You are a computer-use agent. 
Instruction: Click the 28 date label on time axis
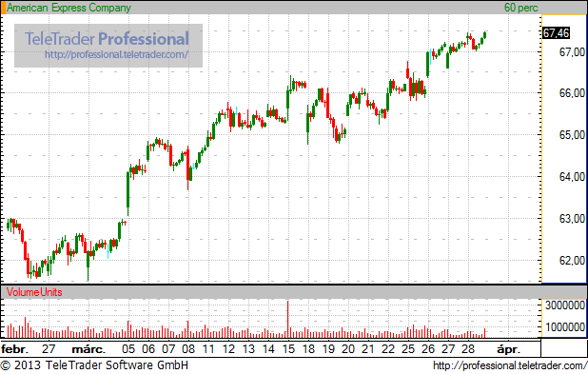(468, 349)
